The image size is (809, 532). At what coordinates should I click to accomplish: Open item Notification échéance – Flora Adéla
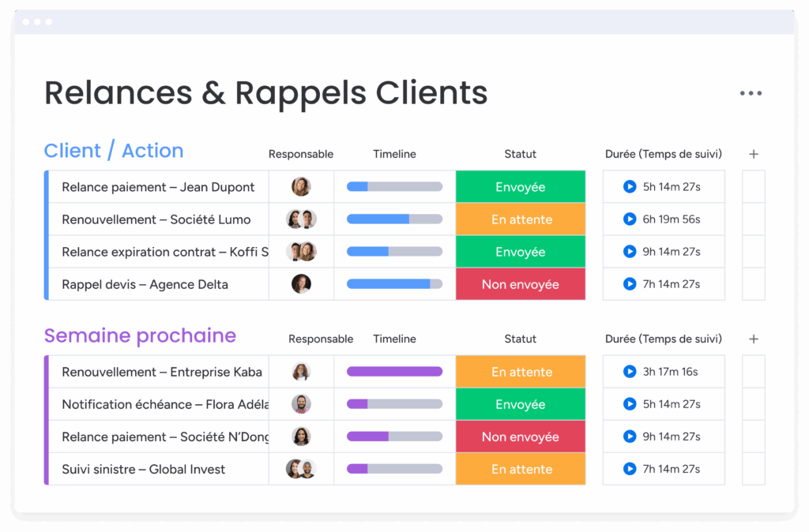(165, 405)
